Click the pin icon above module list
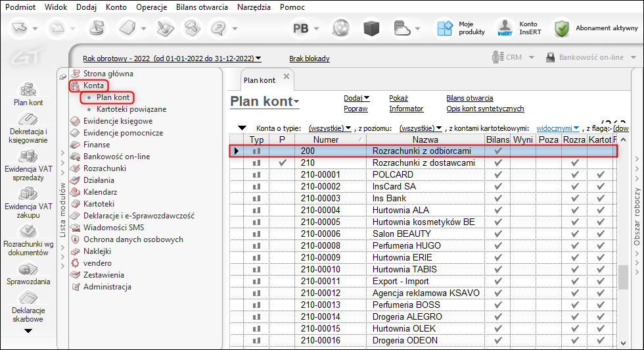Image resolution: width=644 pixels, height=350 pixels. [63, 76]
